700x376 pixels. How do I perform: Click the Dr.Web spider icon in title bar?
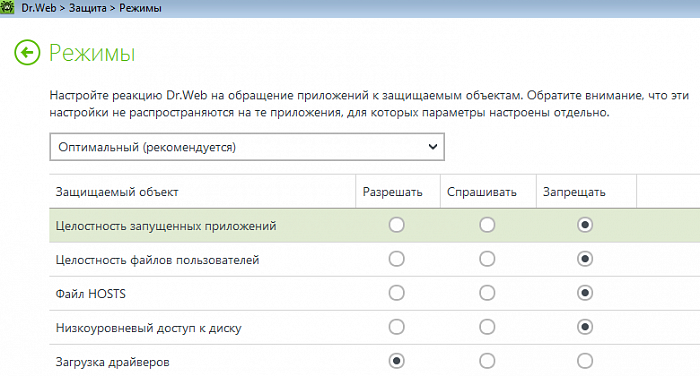[8, 7]
